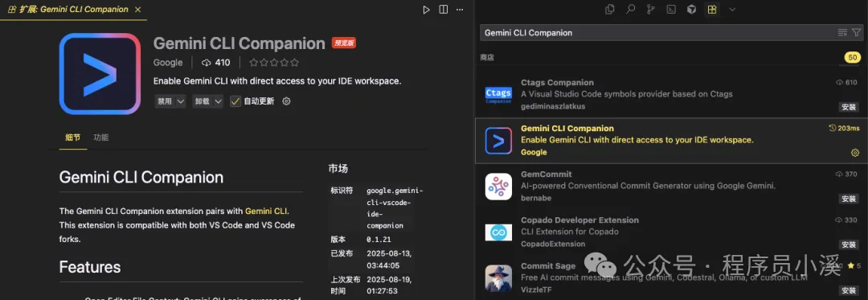This screenshot has height=300, width=868.
Task: Click the Gemini CLI Companion list icon
Action: coord(499,141)
